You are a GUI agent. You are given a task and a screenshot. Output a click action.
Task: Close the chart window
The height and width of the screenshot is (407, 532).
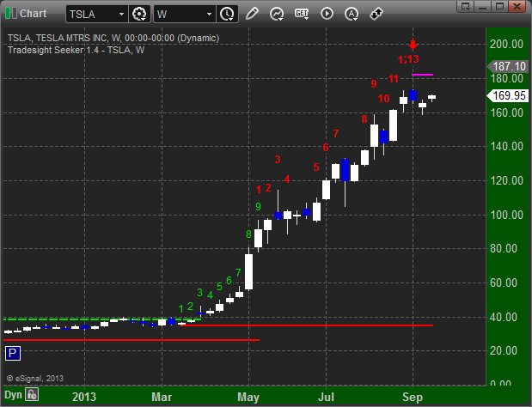coord(517,6)
